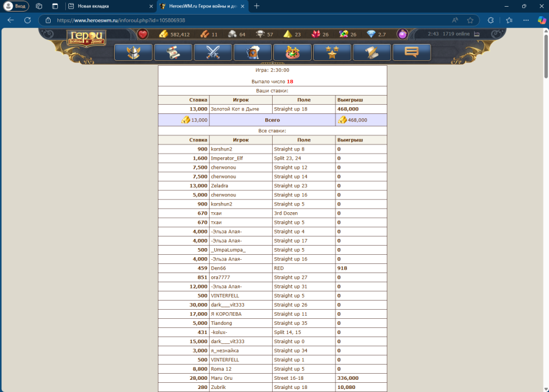The image size is (549, 392).
Task: Click the page's vertical scrollbar thumb
Action: click(546, 56)
